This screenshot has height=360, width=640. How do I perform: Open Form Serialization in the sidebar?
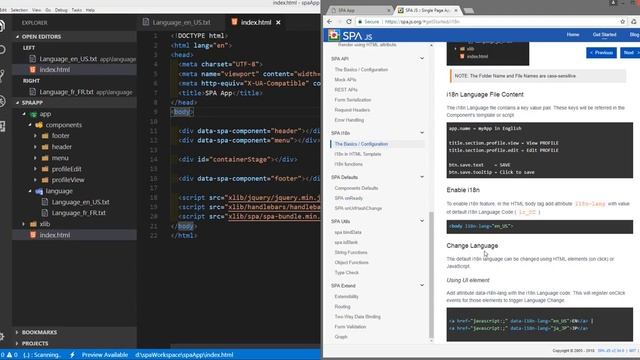point(353,100)
